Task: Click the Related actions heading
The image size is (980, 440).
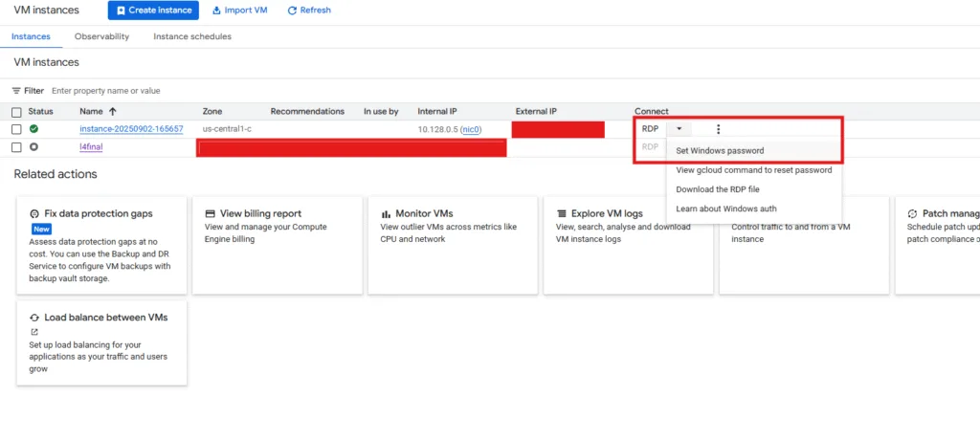Action: pos(55,174)
